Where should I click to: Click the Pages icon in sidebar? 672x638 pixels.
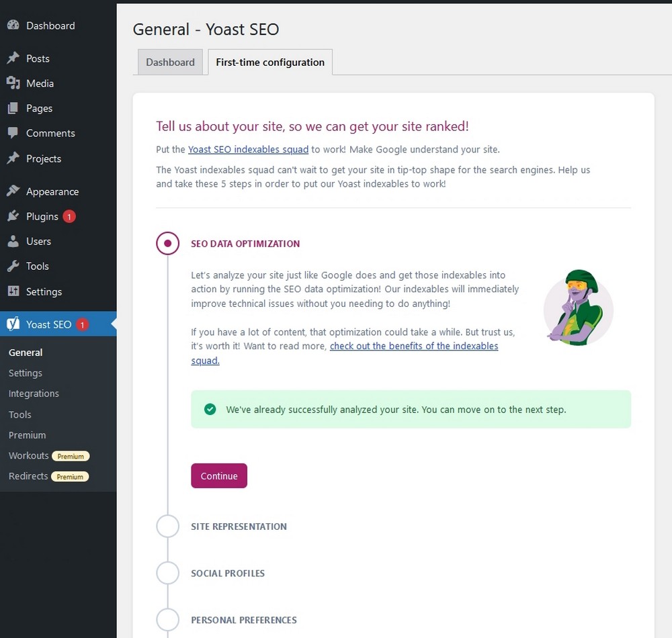click(13, 108)
